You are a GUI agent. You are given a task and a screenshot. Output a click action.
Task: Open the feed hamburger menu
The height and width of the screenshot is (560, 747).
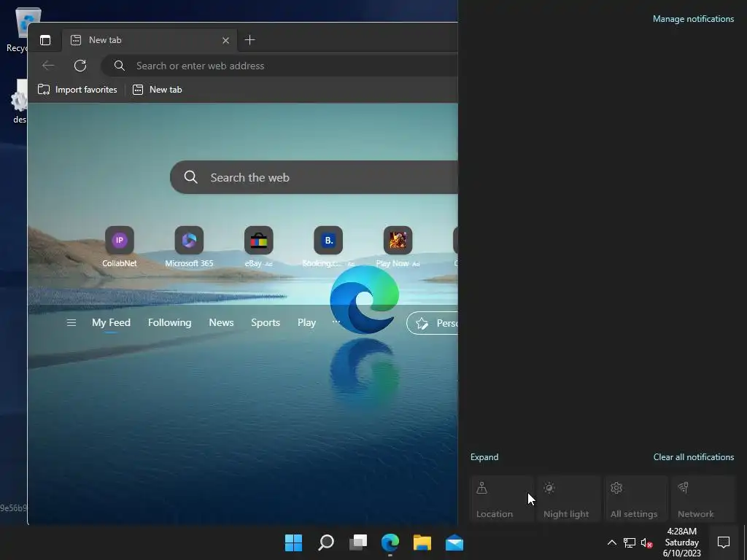(71, 323)
